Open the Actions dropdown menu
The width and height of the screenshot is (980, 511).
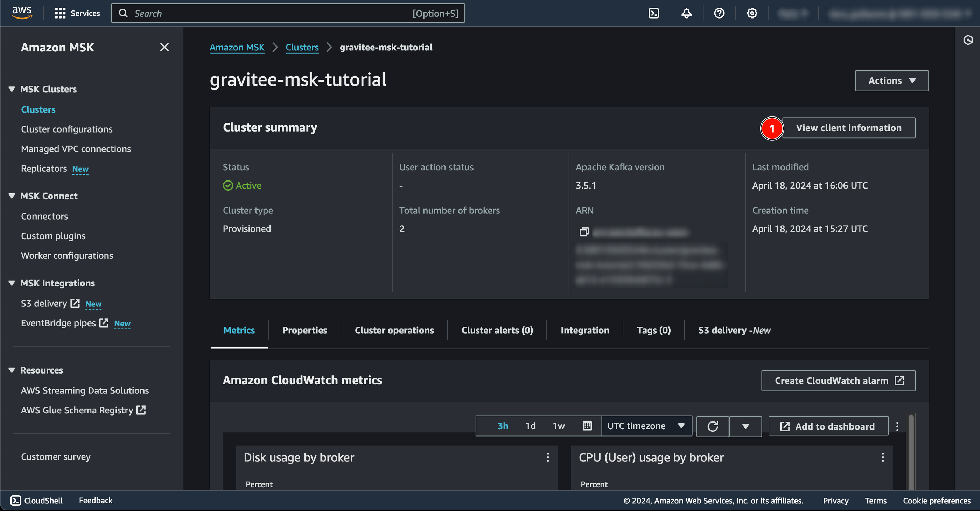coord(891,80)
